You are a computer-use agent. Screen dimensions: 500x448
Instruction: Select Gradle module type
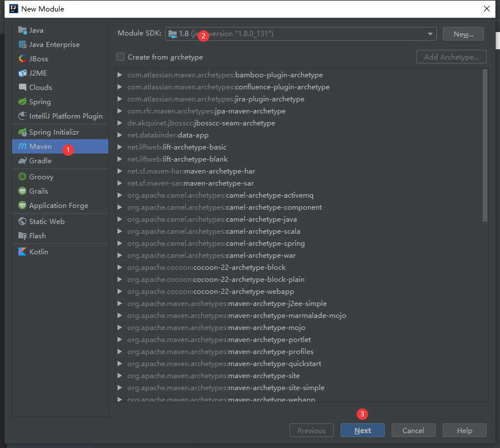60,160
